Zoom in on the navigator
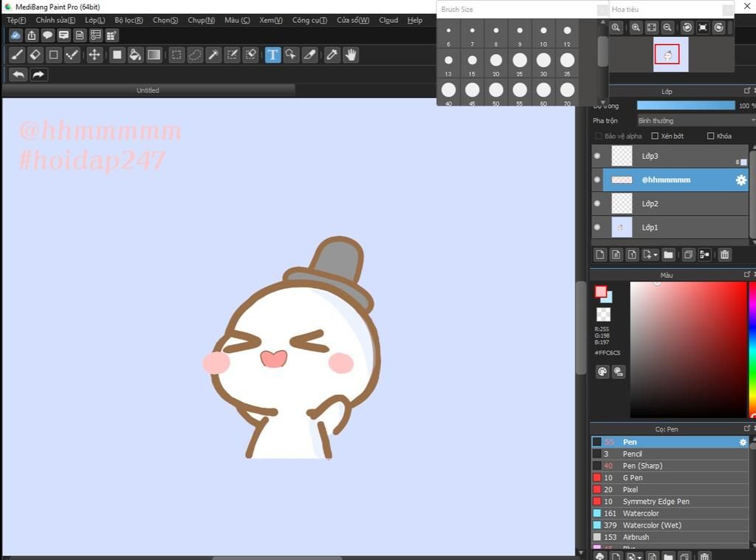The width and height of the screenshot is (756, 560). (x=636, y=27)
